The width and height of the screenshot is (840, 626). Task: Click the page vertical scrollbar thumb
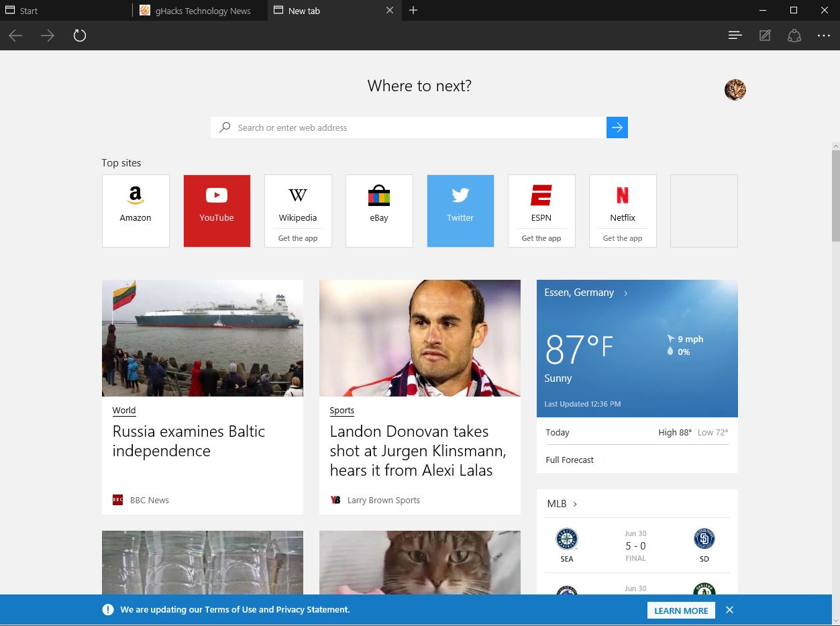coord(835,196)
